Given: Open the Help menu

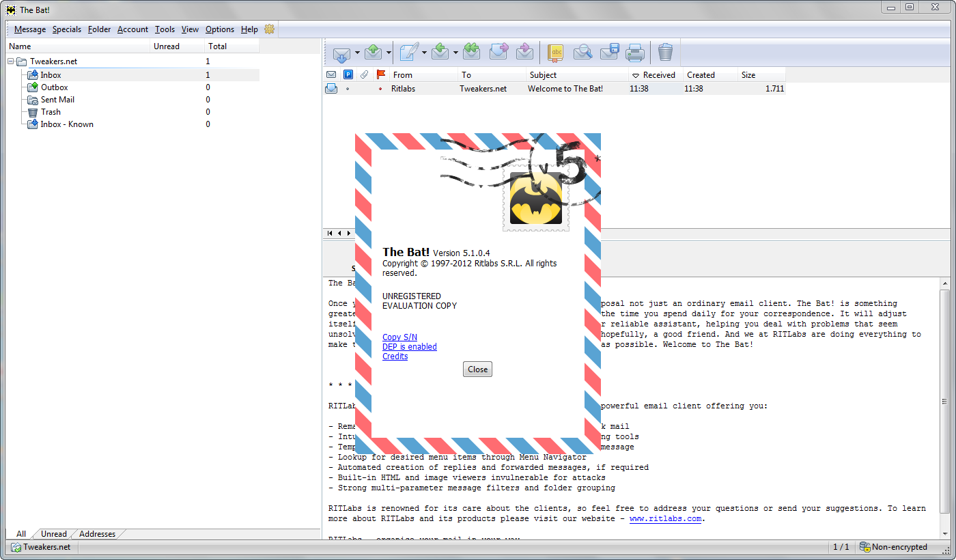Looking at the screenshot, I should click(x=249, y=29).
